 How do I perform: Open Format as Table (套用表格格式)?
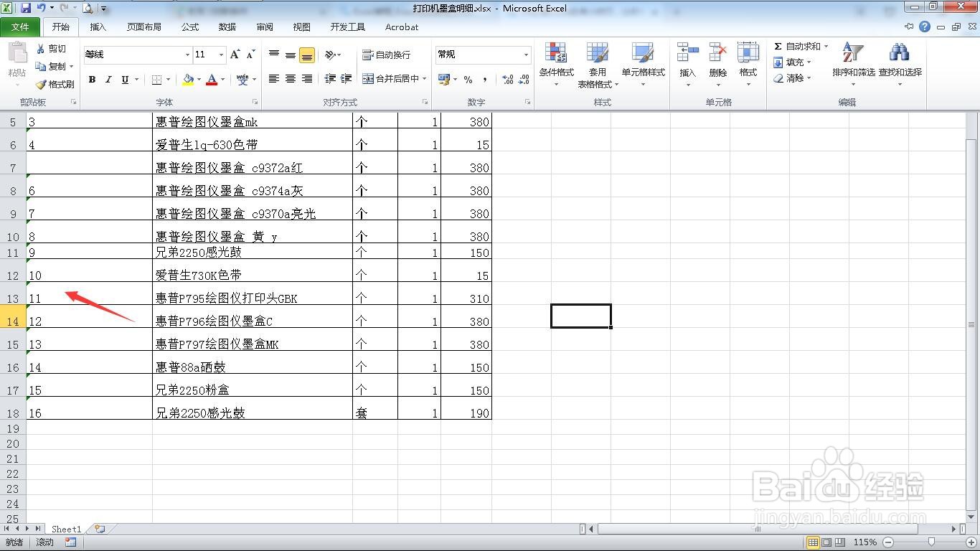(598, 65)
